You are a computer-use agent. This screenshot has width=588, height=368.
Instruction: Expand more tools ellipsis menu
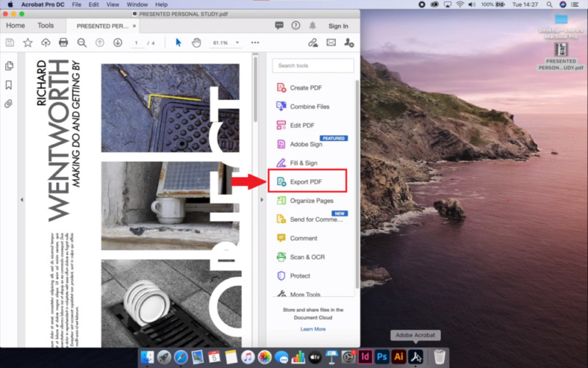point(255,43)
